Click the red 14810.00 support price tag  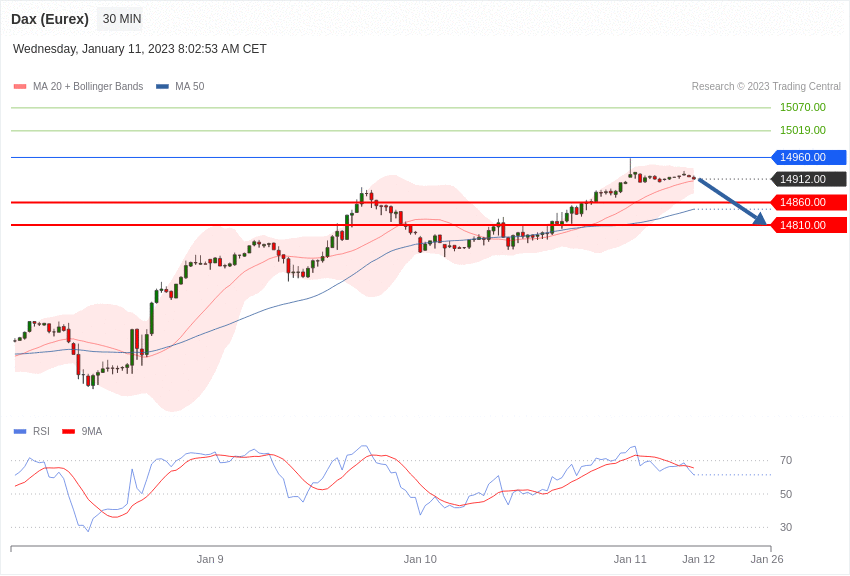click(x=809, y=225)
